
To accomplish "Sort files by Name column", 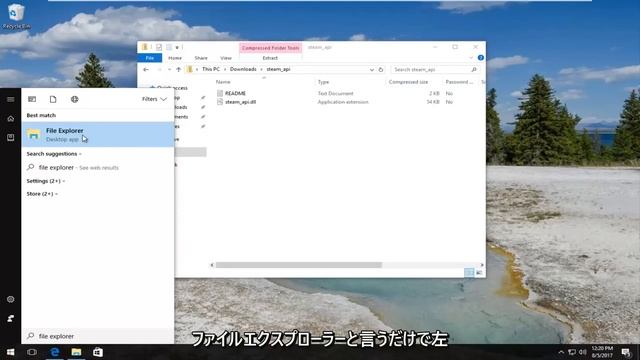I will (x=223, y=82).
